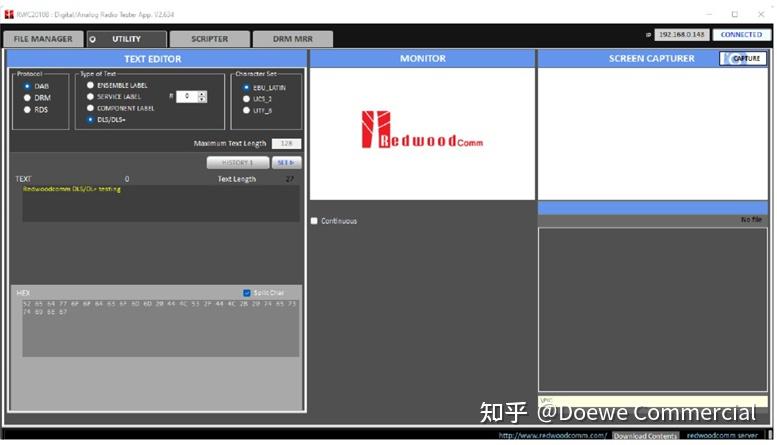Switch to the FILE MANAGER tab
This screenshot has width=777, height=445.
[43, 39]
